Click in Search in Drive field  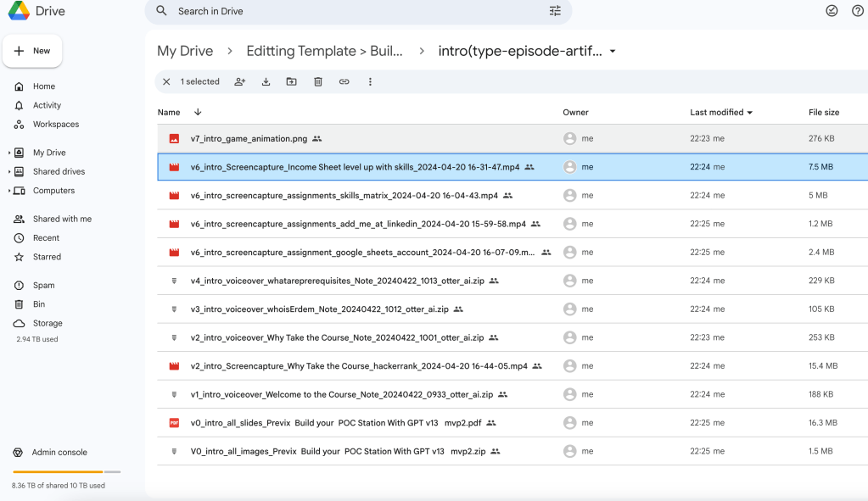(x=357, y=11)
